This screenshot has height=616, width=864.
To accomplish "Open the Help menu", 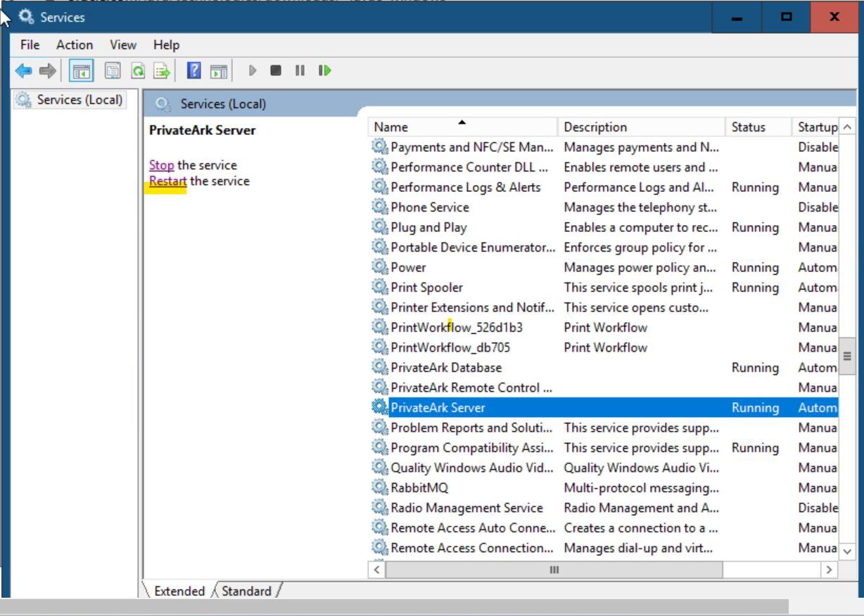I will coord(167,44).
